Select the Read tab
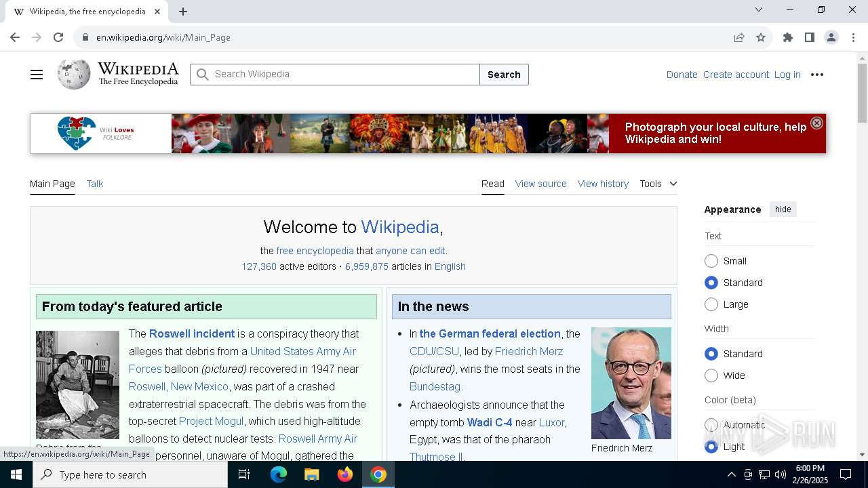Screen dimensions: 868x488 tap(493, 184)
